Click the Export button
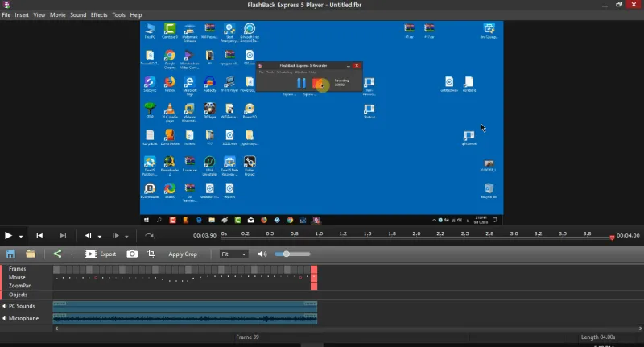The image size is (644, 347). pyautogui.click(x=101, y=254)
